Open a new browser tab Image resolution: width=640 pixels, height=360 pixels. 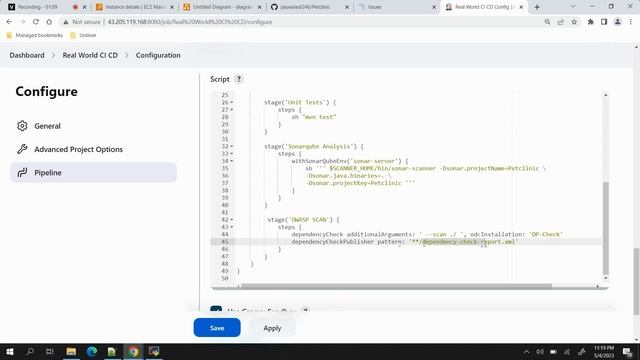[537, 7]
